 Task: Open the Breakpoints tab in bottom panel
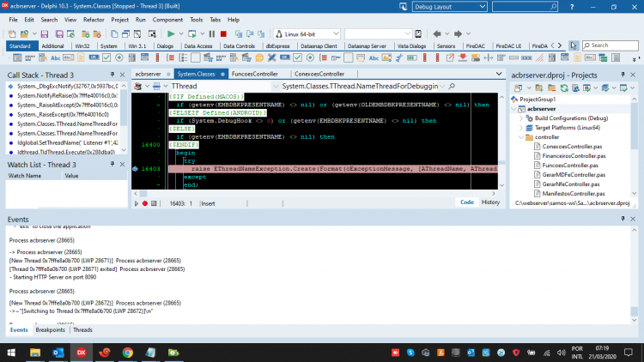pyautogui.click(x=50, y=330)
